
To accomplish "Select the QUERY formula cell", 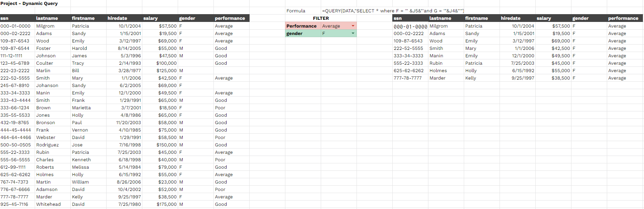I will click(393, 11).
